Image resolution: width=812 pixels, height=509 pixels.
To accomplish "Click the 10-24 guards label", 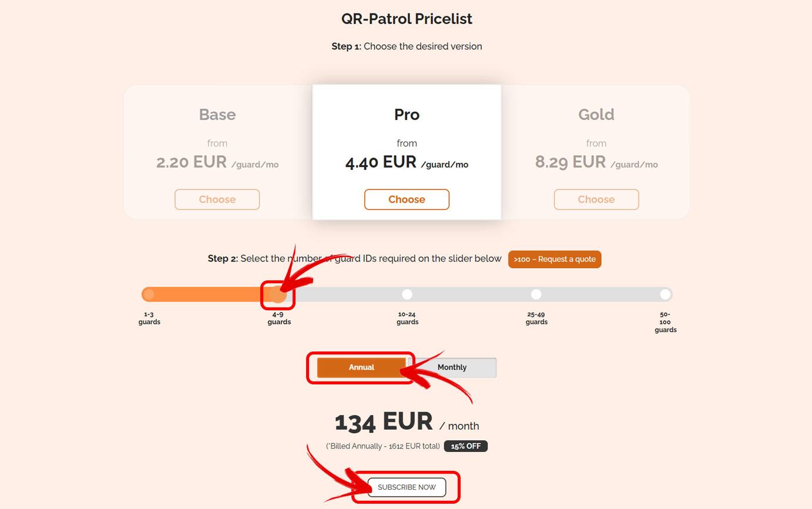I will [407, 318].
